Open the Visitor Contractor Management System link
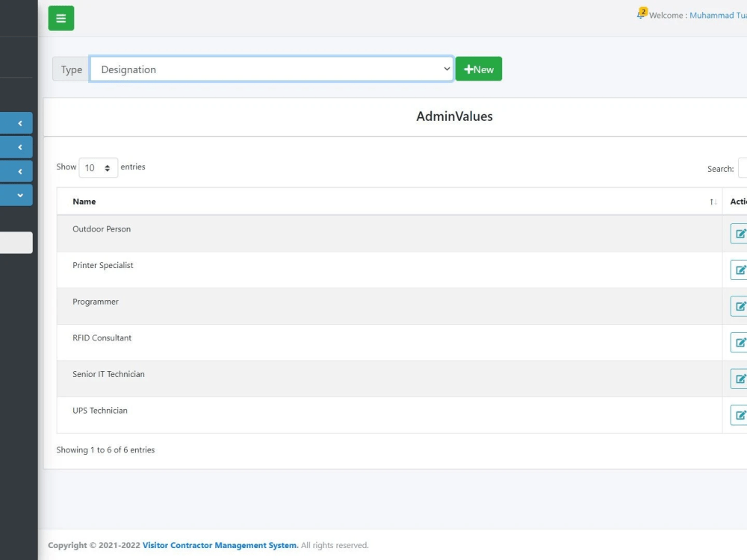 coord(219,545)
